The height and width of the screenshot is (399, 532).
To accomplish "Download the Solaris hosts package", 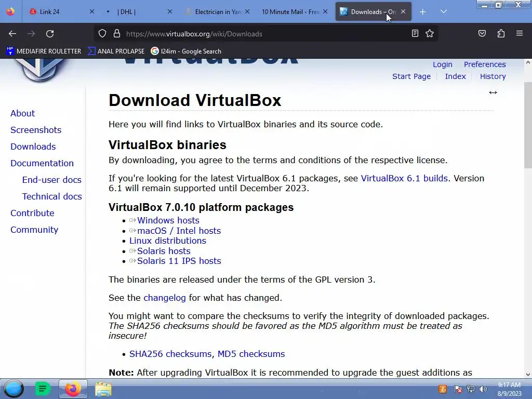I will pos(164,251).
